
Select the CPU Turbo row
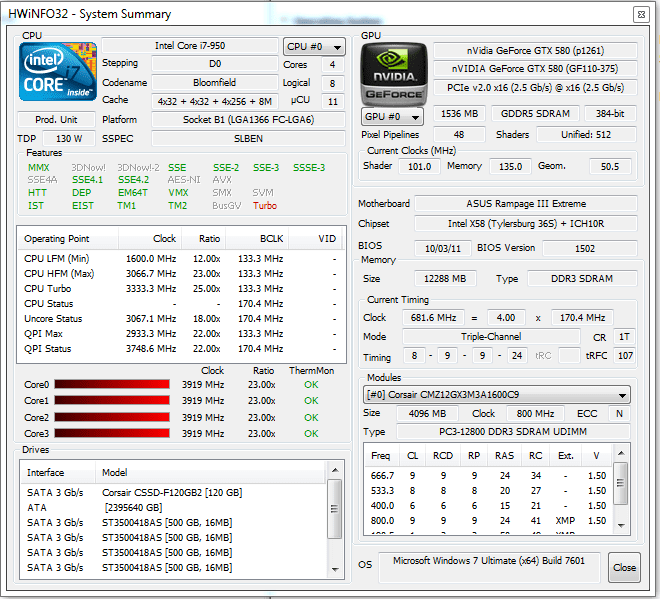pos(181,289)
